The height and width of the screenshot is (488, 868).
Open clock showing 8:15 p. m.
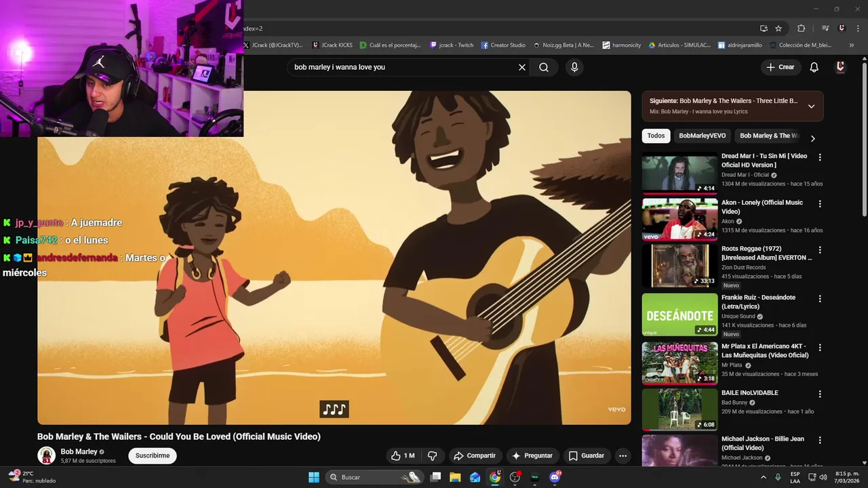coord(847,477)
